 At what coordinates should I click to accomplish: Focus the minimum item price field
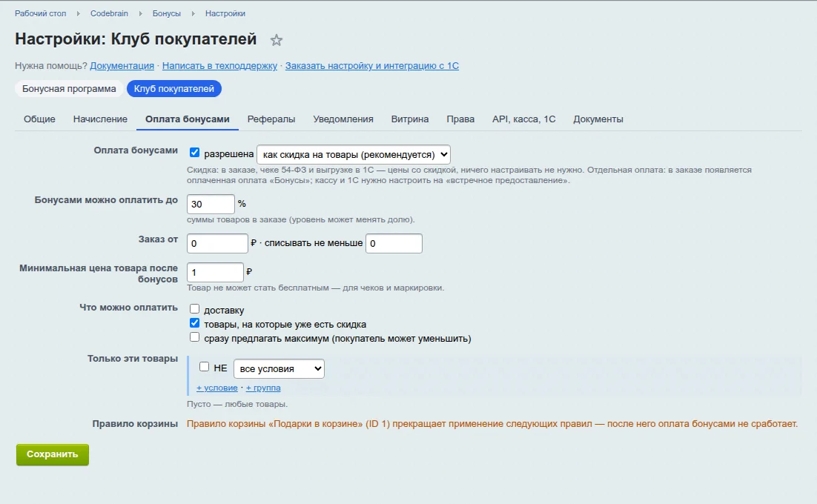click(215, 272)
